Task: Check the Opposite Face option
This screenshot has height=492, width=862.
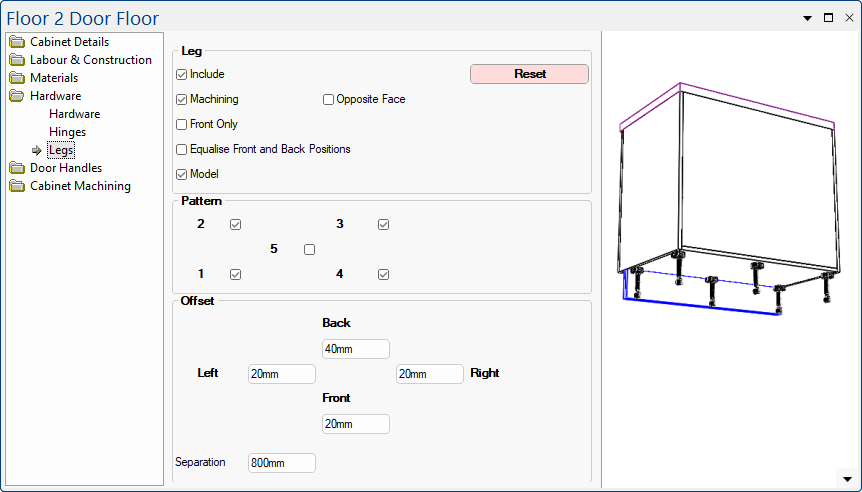Action: click(x=328, y=100)
